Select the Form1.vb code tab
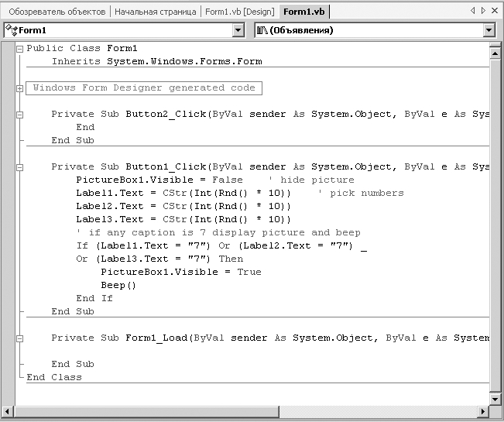The image size is (504, 422). pyautogui.click(x=304, y=12)
